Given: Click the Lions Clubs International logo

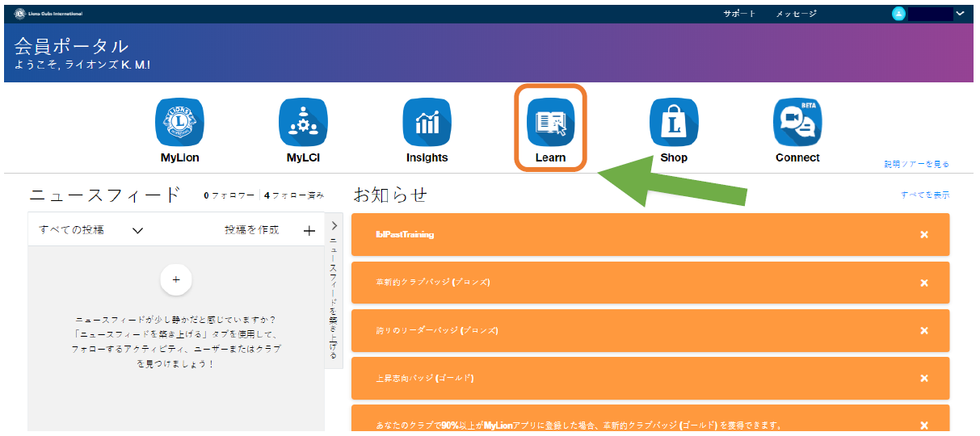Looking at the screenshot, I should (48, 14).
